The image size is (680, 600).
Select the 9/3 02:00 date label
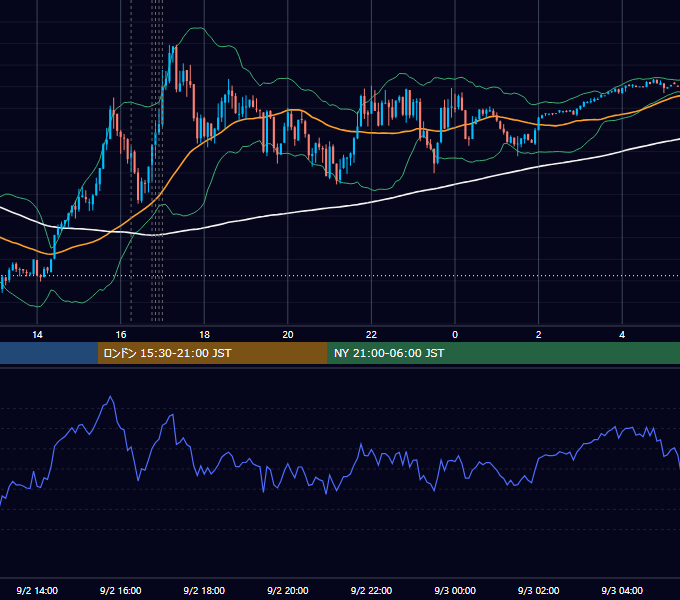click(539, 590)
